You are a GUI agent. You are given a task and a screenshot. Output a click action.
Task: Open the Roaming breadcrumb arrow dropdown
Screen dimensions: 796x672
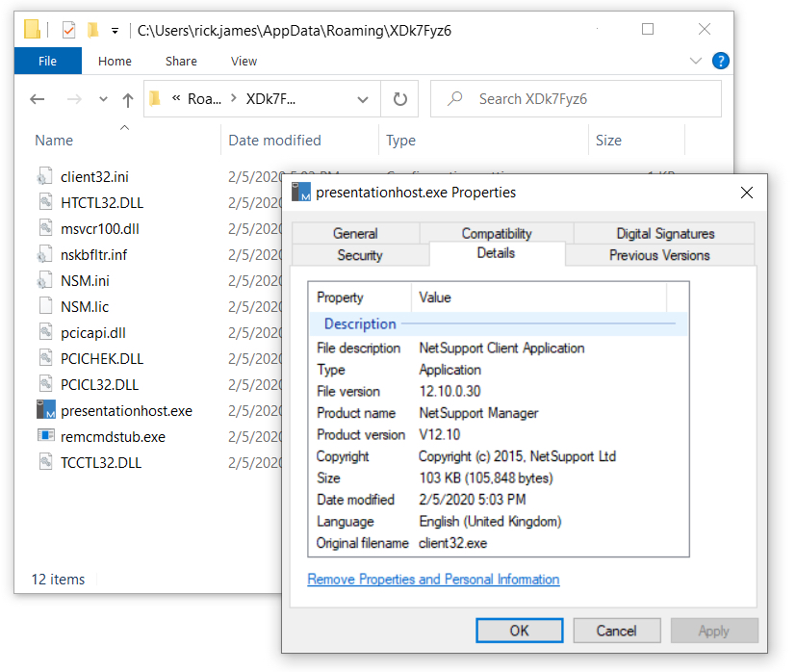[234, 98]
